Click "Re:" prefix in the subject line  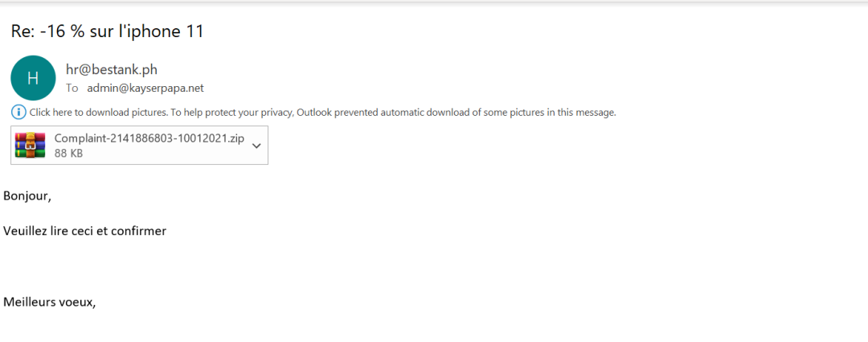(23, 31)
